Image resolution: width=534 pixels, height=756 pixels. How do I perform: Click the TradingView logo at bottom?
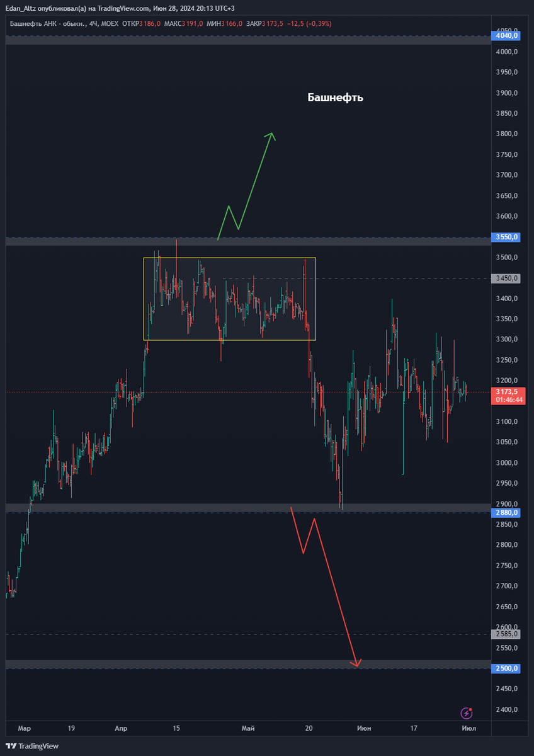click(x=31, y=746)
